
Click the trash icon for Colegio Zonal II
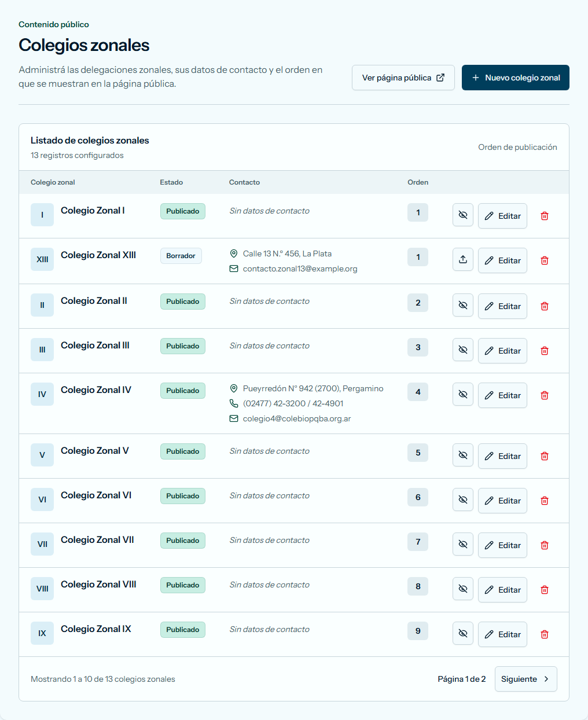click(545, 306)
